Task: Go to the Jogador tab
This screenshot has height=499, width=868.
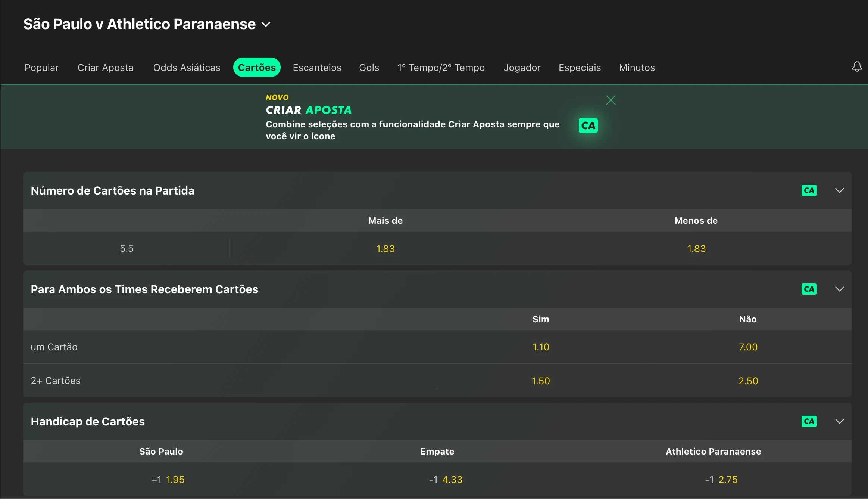Action: pyautogui.click(x=522, y=68)
